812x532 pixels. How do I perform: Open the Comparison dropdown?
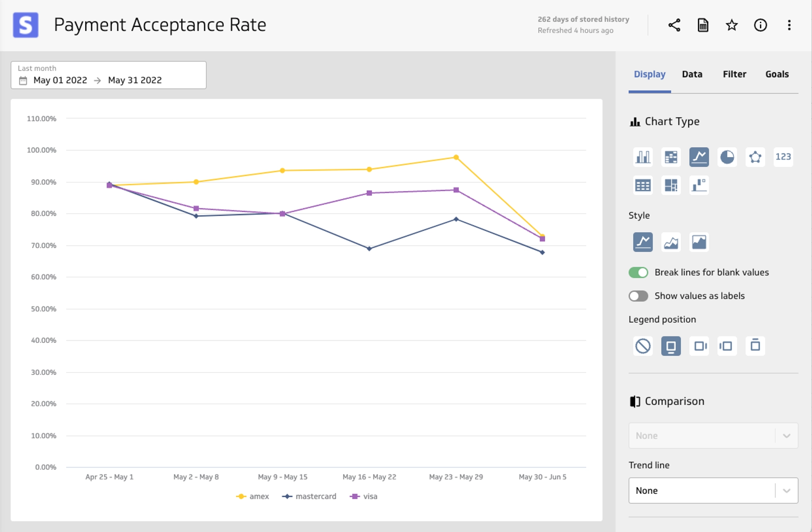point(713,436)
